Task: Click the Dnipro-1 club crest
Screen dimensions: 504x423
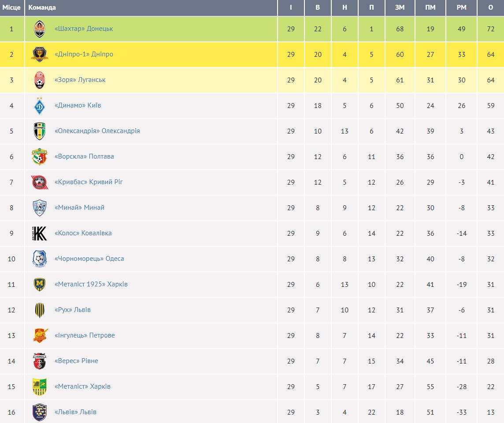Action: (40, 55)
